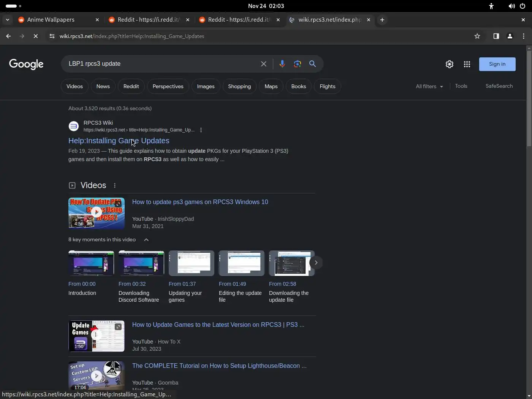Expand the tab search dropdown arrow
Screen dimensions: 532x399
(8, 20)
